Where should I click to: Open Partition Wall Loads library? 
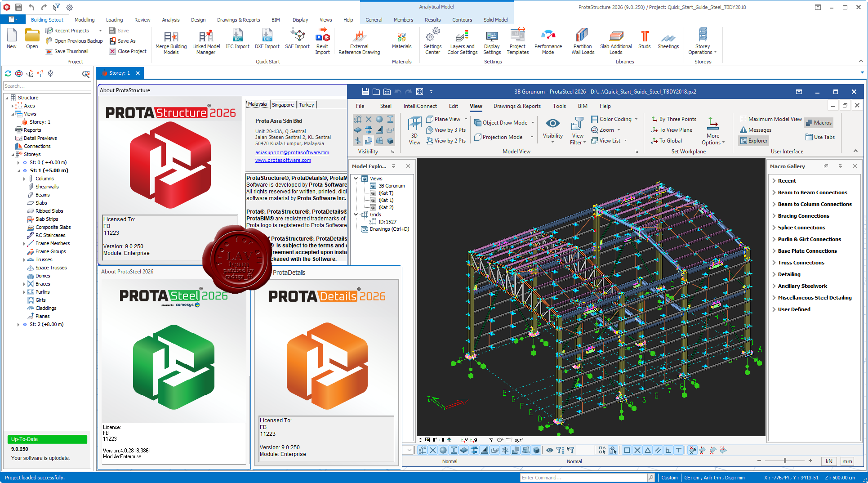[583, 41]
